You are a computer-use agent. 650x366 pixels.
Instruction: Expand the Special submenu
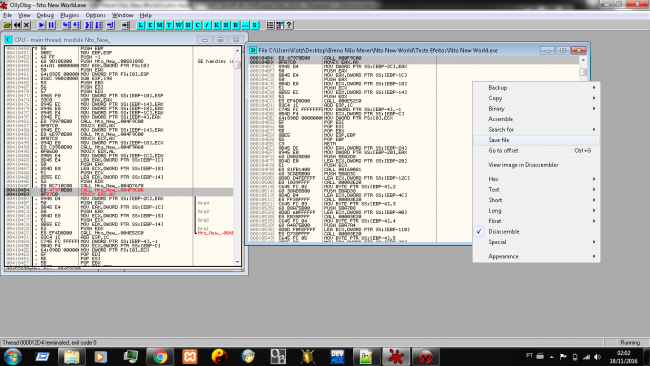pyautogui.click(x=536, y=242)
